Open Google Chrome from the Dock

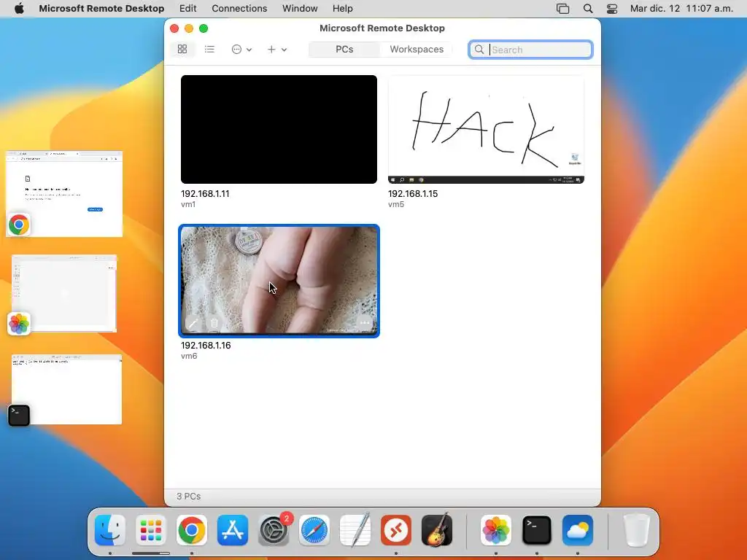coord(192,530)
